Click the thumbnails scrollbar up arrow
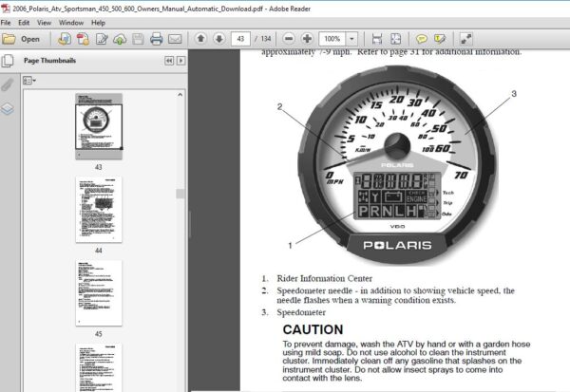Screen dimensions: 570x392 pos(180,95)
